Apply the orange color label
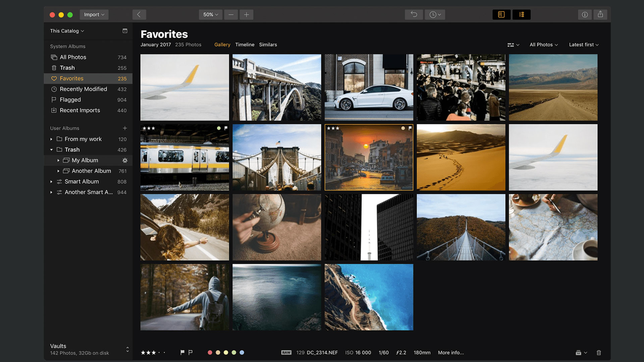This screenshot has width=644, height=362. click(x=218, y=352)
